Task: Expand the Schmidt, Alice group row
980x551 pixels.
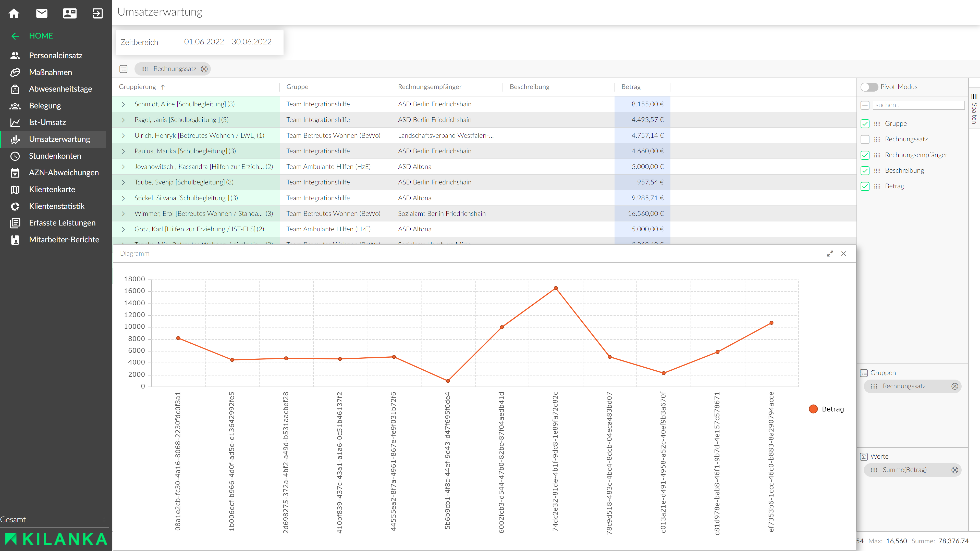Action: click(x=123, y=104)
